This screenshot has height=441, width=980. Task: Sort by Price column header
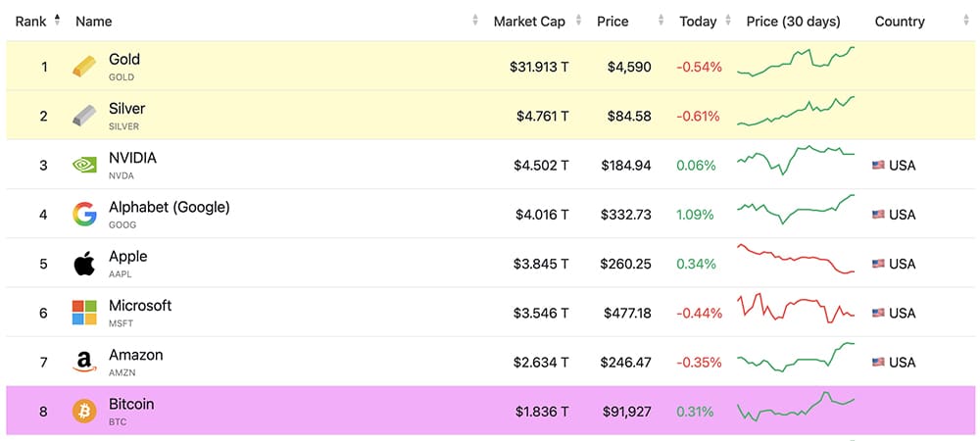click(612, 22)
